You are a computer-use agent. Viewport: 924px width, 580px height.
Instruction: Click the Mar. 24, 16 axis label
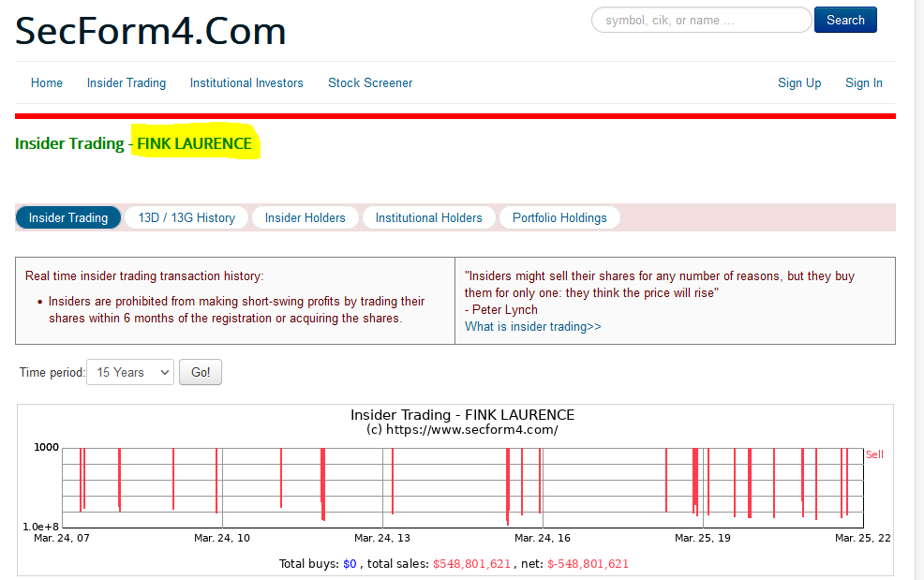coord(543,538)
